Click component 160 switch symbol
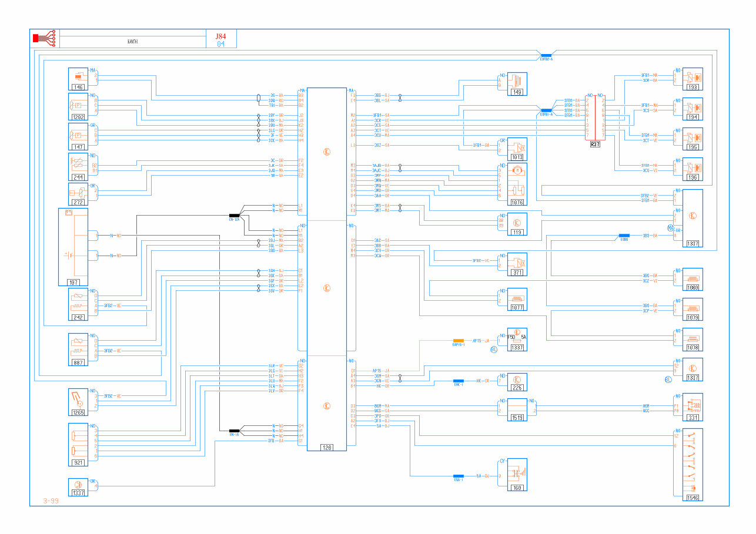The height and width of the screenshot is (534, 756). point(517,472)
